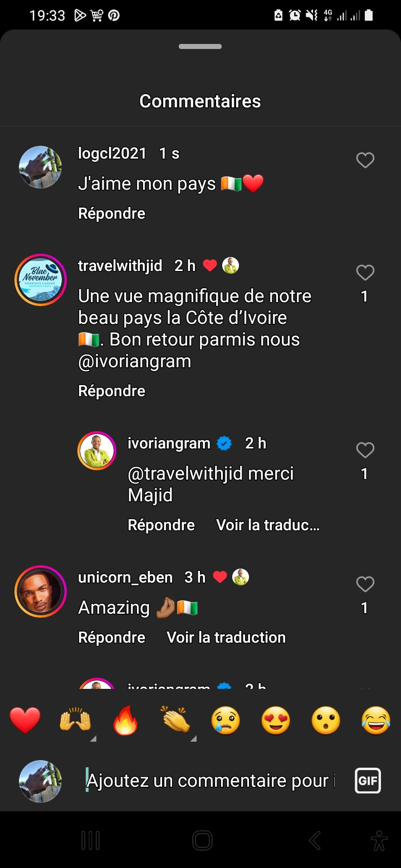This screenshot has width=401, height=868.
Task: Focus the add comment text field
Action: pos(211,781)
